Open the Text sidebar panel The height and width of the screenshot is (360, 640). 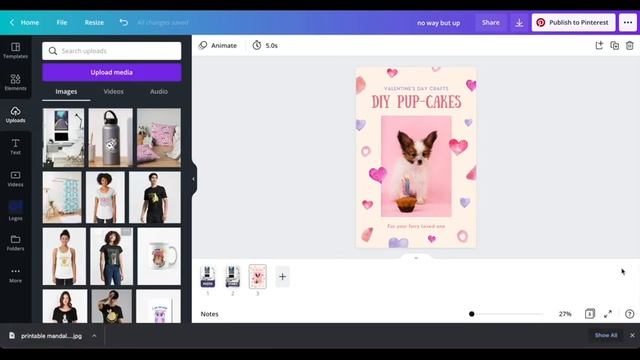(x=16, y=147)
